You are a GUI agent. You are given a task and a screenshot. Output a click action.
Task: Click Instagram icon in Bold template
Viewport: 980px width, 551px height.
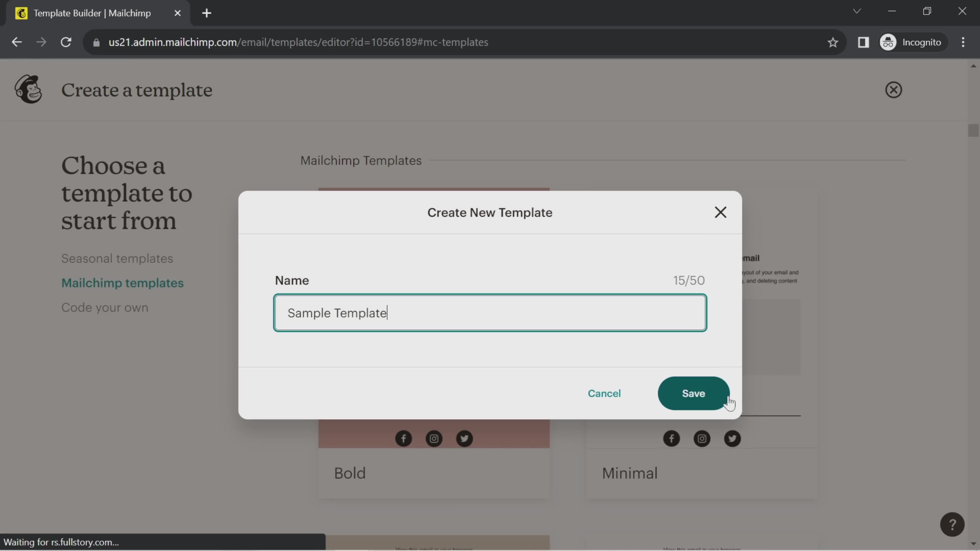coord(434,439)
